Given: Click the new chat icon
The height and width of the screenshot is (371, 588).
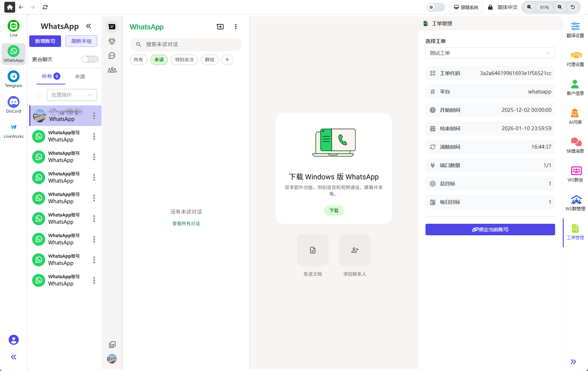Looking at the screenshot, I should 220,27.
